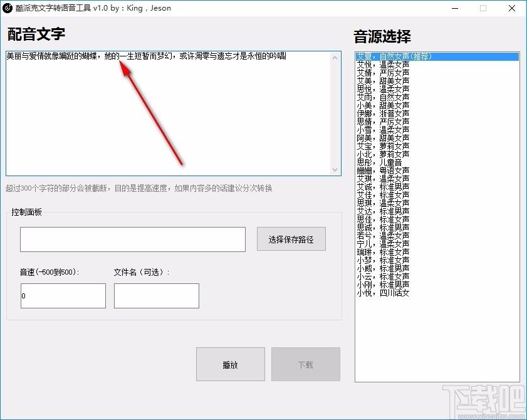Select voice 艾雨，自然女声
Viewport: 527px width, 420px height.
point(437,97)
